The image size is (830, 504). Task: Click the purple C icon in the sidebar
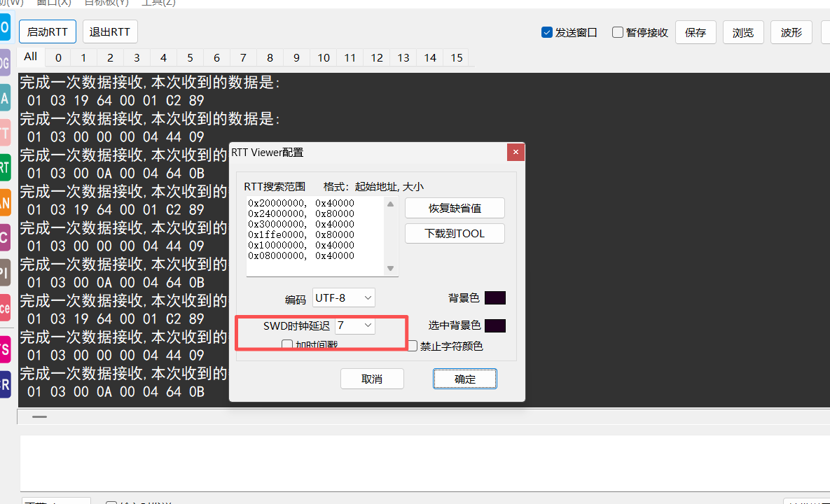5,237
